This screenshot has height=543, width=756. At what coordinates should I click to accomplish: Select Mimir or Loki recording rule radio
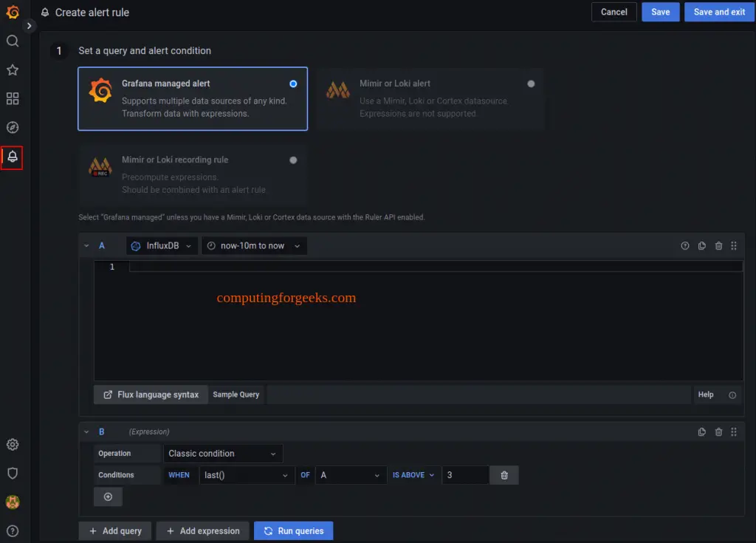click(293, 160)
